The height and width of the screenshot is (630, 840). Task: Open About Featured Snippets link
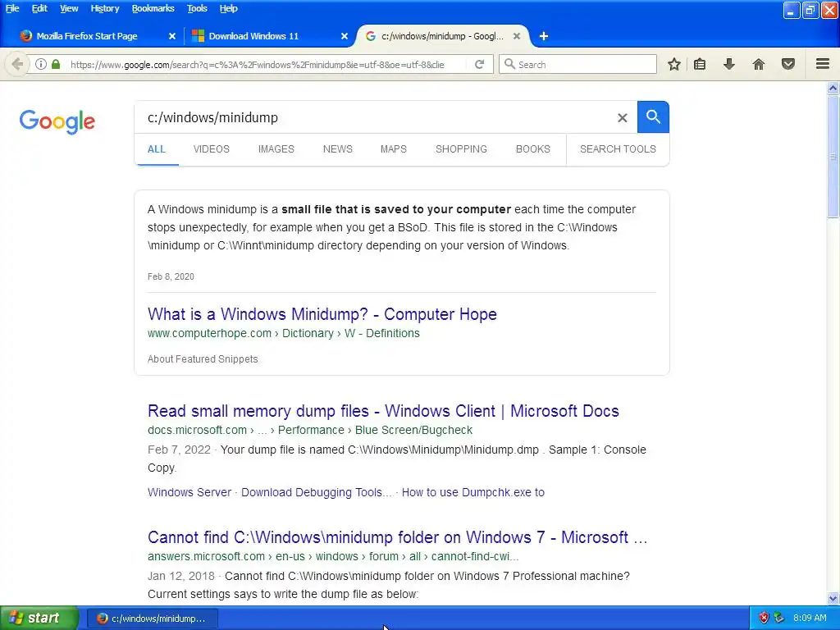(x=203, y=359)
